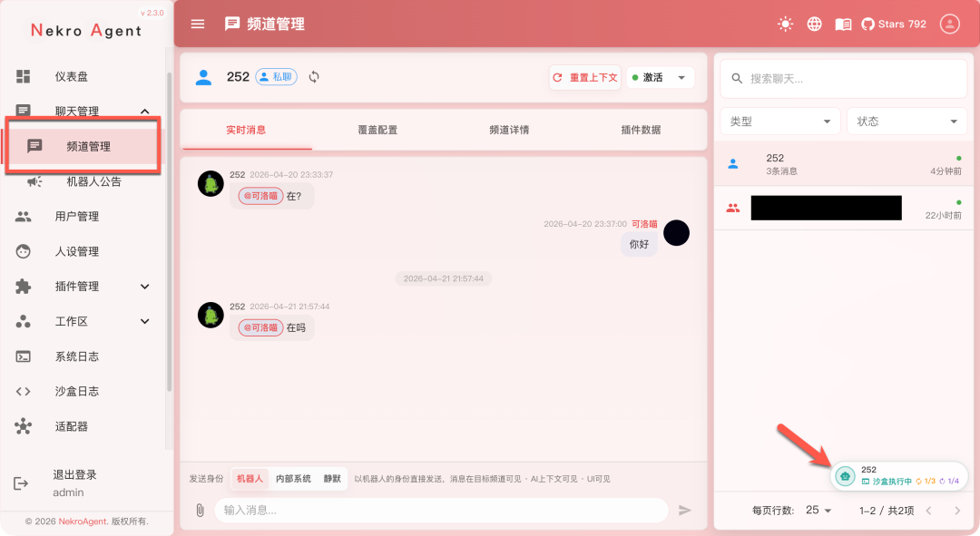Open the hamburger menu in header
The height and width of the screenshot is (536, 980).
pyautogui.click(x=198, y=24)
